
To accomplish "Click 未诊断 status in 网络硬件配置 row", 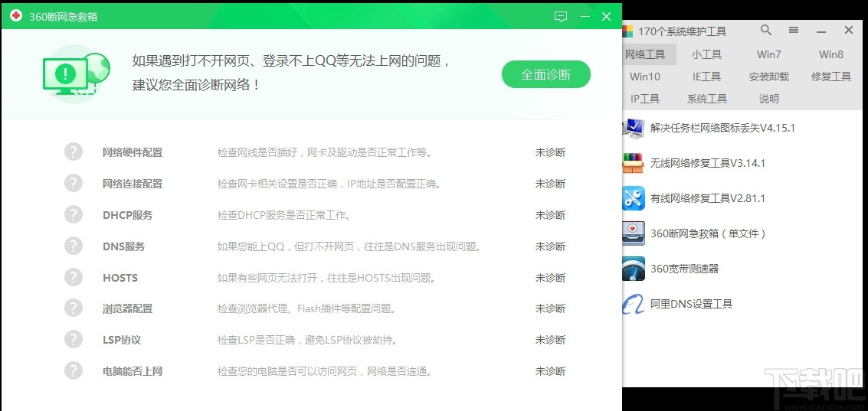I will click(x=550, y=152).
